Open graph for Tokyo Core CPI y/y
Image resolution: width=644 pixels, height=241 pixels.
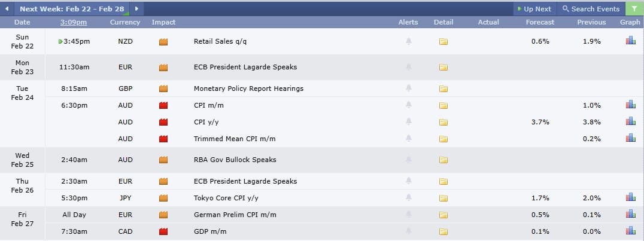pos(630,197)
